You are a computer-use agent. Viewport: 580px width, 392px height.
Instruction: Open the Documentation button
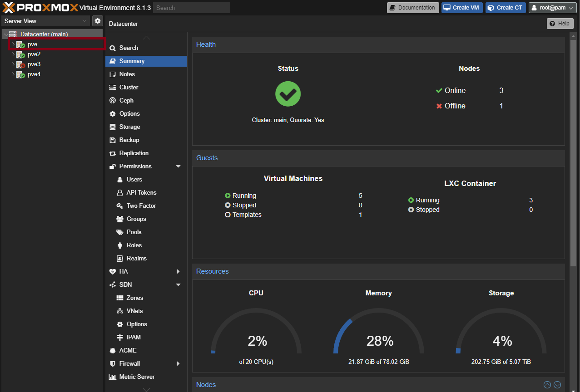[x=413, y=8]
